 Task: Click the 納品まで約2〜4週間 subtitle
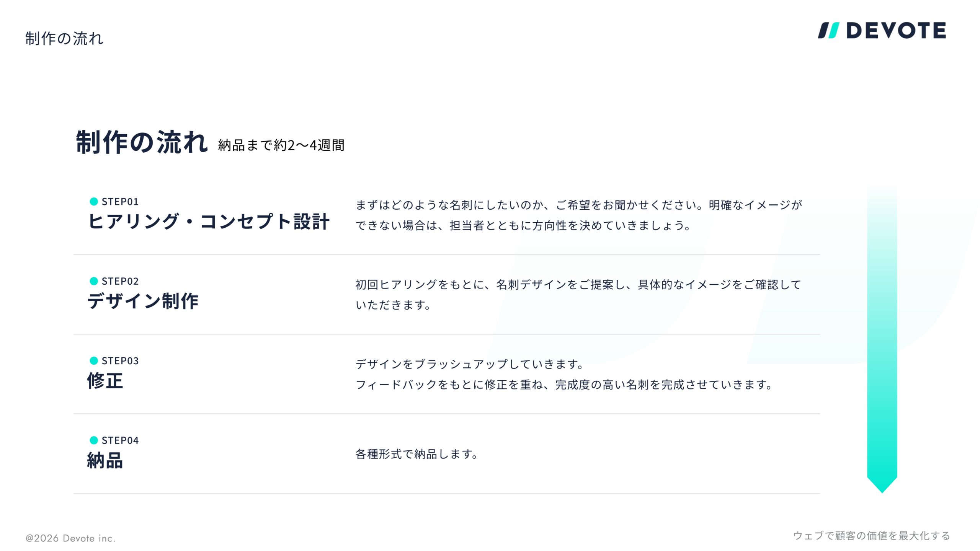tap(281, 145)
